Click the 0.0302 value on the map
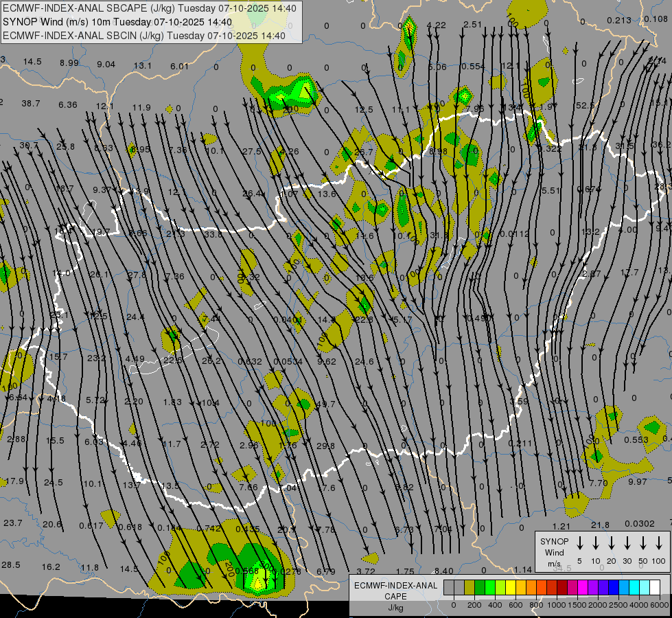 click(x=640, y=524)
